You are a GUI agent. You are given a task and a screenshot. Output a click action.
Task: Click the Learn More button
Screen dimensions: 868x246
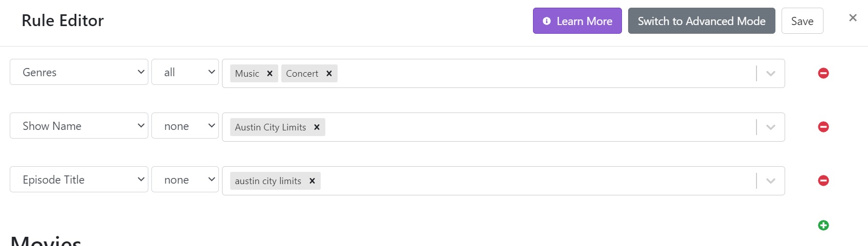point(577,21)
